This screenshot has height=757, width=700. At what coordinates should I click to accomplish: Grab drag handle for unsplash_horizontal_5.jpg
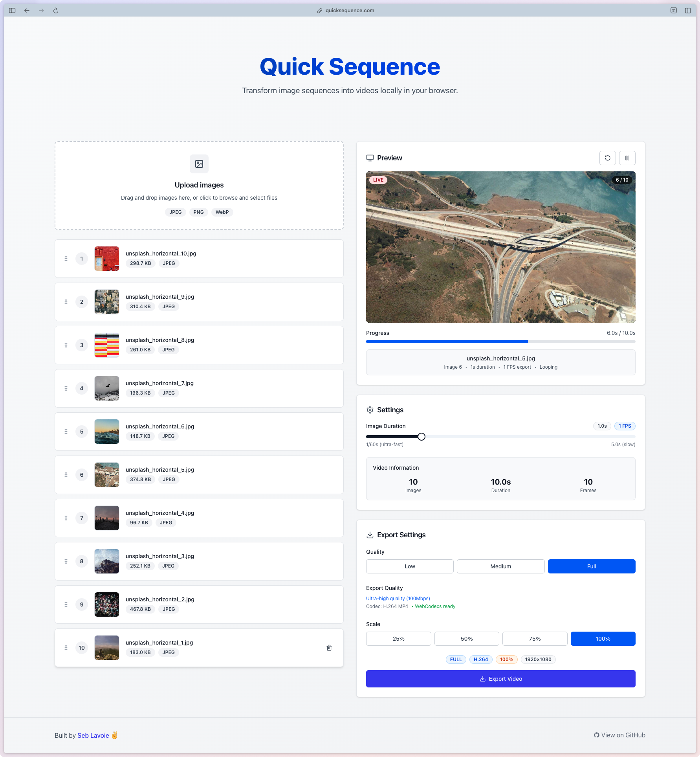coord(66,475)
